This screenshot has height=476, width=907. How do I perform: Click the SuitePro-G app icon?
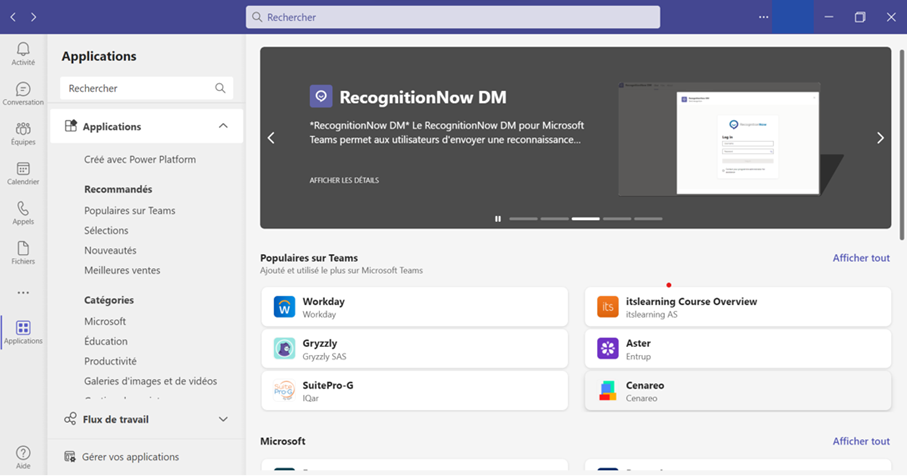(284, 391)
